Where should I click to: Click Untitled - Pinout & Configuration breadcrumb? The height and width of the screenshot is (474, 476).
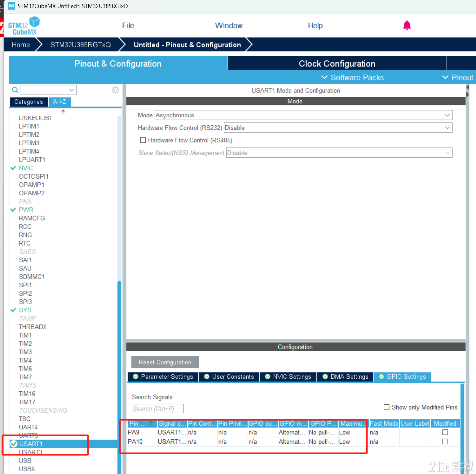coord(187,45)
